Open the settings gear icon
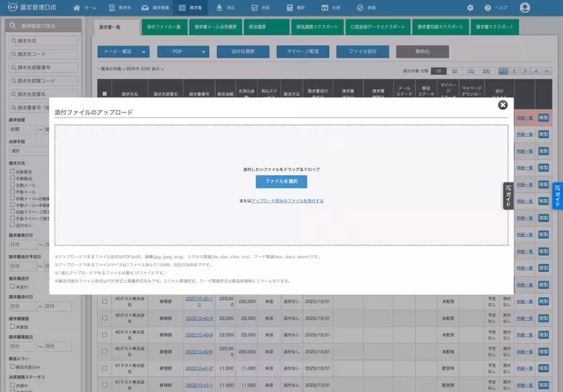The height and width of the screenshot is (392, 563). [x=470, y=8]
